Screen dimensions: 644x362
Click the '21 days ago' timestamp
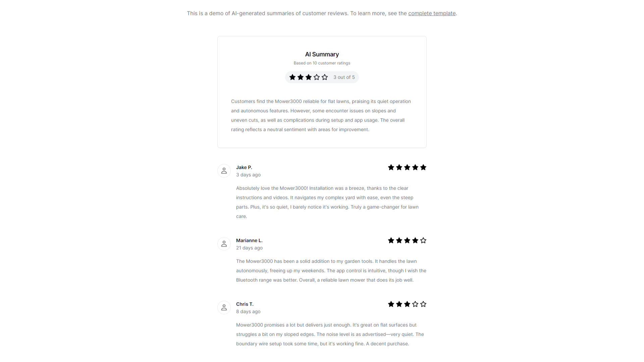[249, 248]
